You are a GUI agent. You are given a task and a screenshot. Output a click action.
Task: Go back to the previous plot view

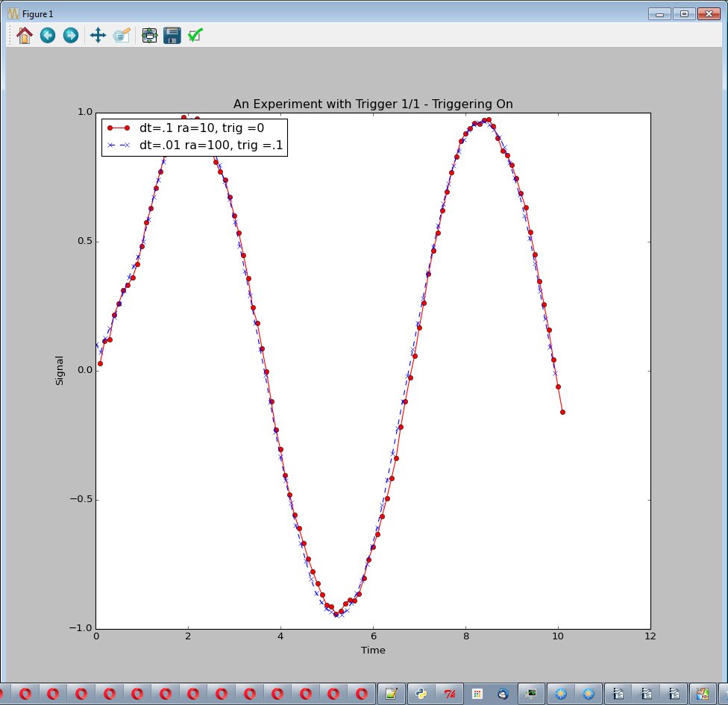click(x=47, y=35)
